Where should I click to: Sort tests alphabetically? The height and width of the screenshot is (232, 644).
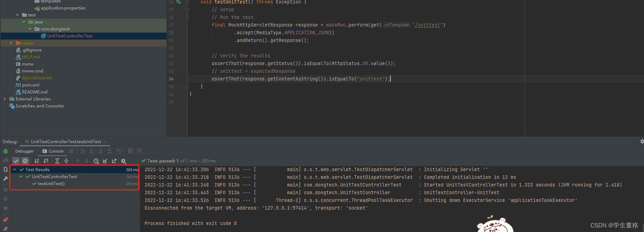point(37,161)
